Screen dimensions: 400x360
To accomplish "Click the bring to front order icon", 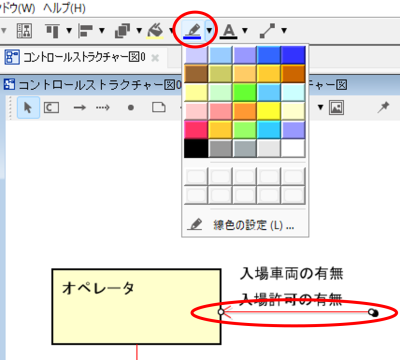I will [x=122, y=31].
